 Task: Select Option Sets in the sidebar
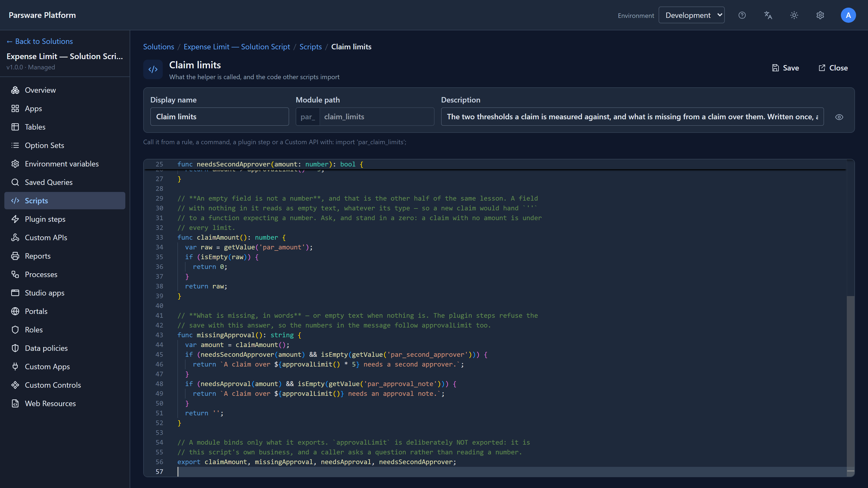[65, 146]
